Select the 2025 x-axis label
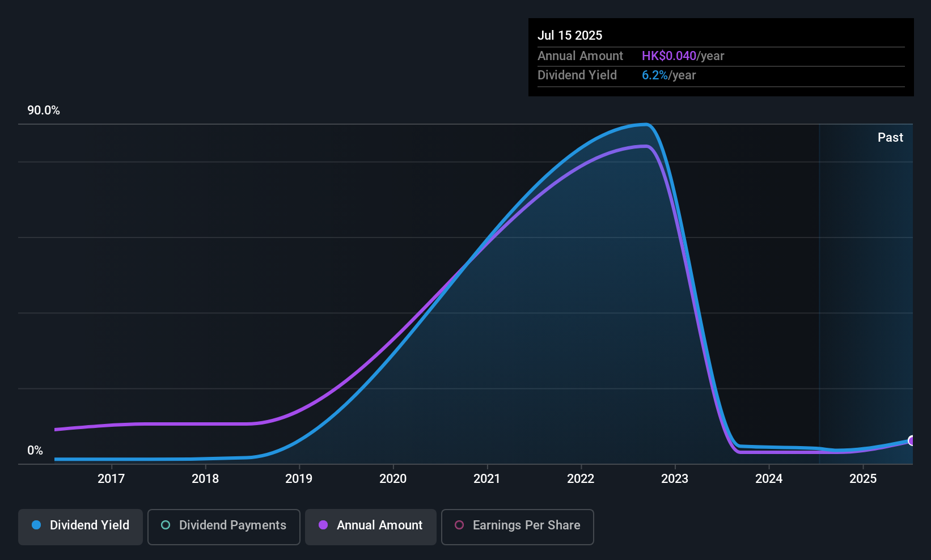The image size is (931, 560). [863, 478]
